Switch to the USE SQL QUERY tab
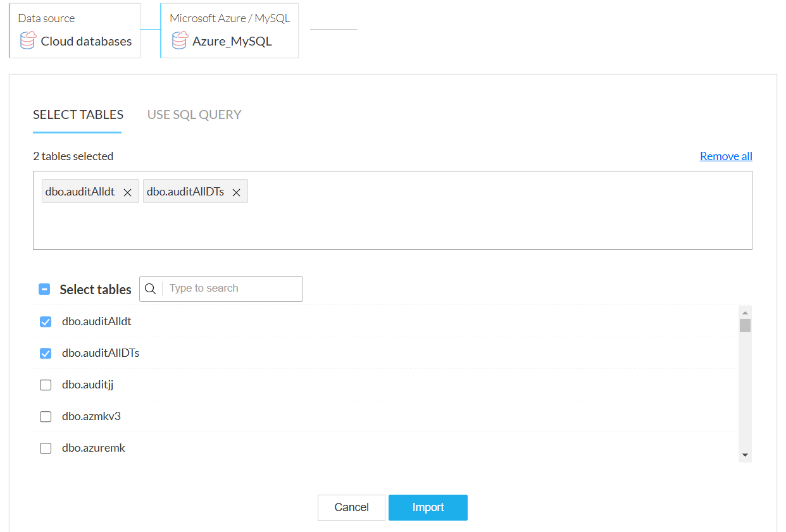This screenshot has width=786, height=532. coord(194,114)
